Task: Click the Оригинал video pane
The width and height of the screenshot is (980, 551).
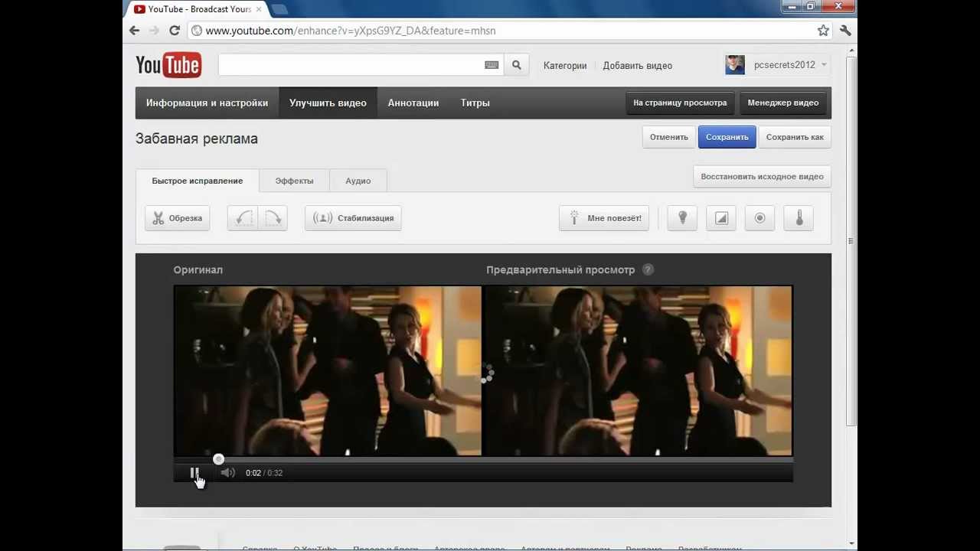Action: click(x=328, y=371)
